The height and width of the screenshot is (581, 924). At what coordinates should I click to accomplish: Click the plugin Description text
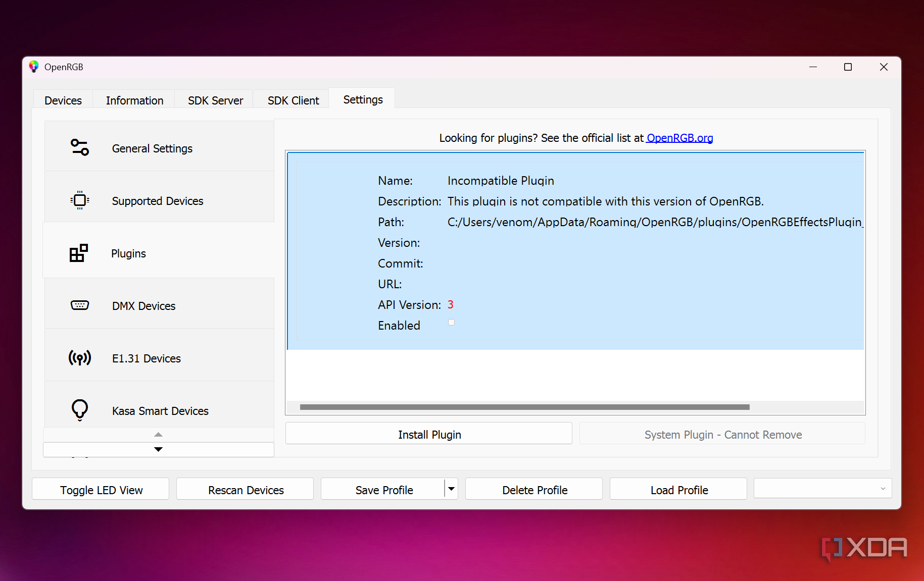click(x=605, y=201)
